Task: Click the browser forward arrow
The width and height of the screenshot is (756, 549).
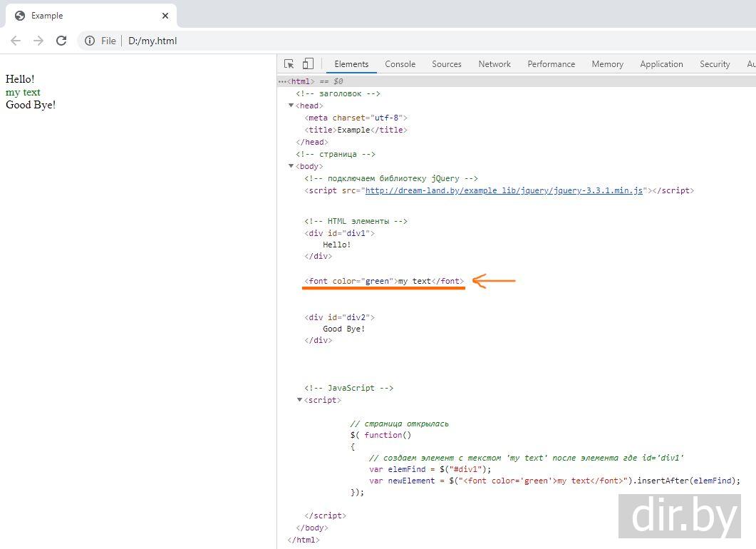Action: coord(38,41)
